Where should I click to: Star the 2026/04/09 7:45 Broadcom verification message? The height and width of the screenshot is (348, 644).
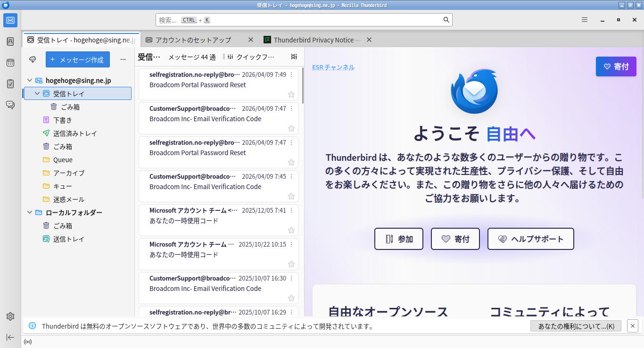(291, 196)
